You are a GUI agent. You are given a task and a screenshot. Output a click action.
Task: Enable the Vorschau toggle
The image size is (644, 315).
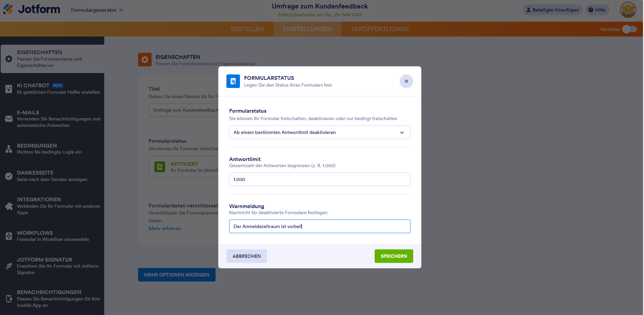pos(629,29)
